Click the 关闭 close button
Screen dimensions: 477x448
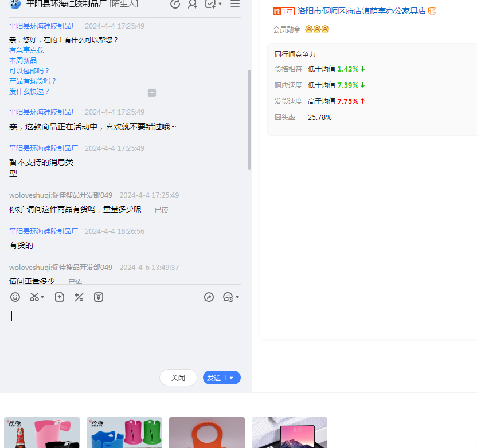pos(178,378)
